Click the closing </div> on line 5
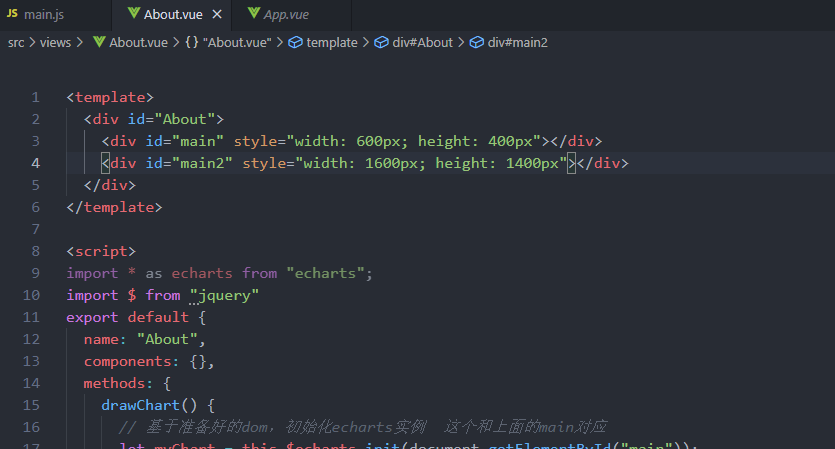Screen dimensions: 835x449 pyautogui.click(x=110, y=185)
